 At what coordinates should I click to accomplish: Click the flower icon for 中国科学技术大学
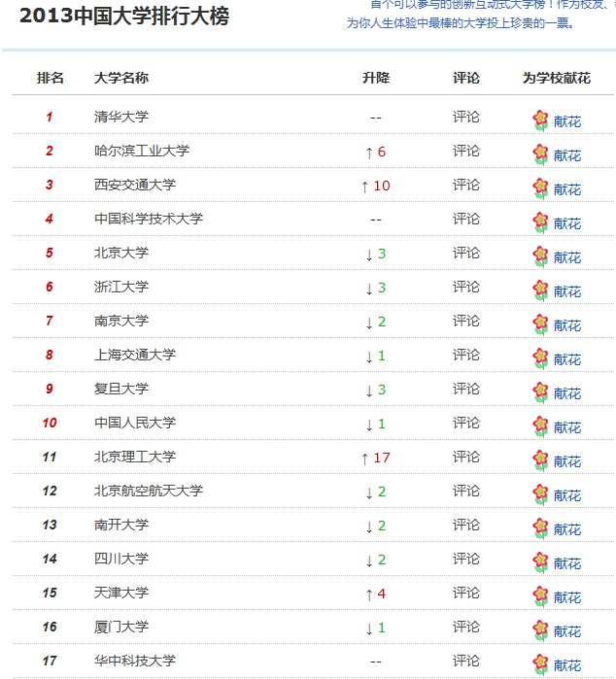540,222
